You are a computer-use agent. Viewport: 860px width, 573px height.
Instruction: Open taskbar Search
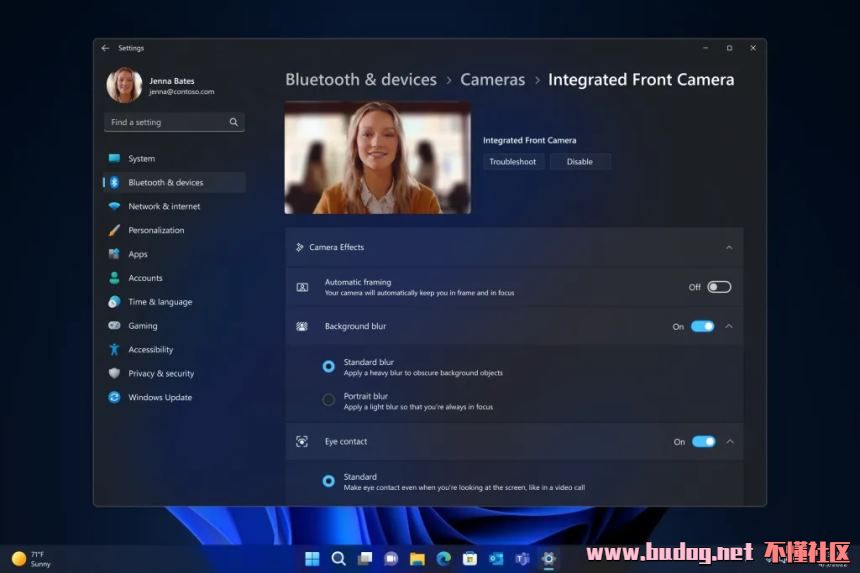(x=338, y=559)
